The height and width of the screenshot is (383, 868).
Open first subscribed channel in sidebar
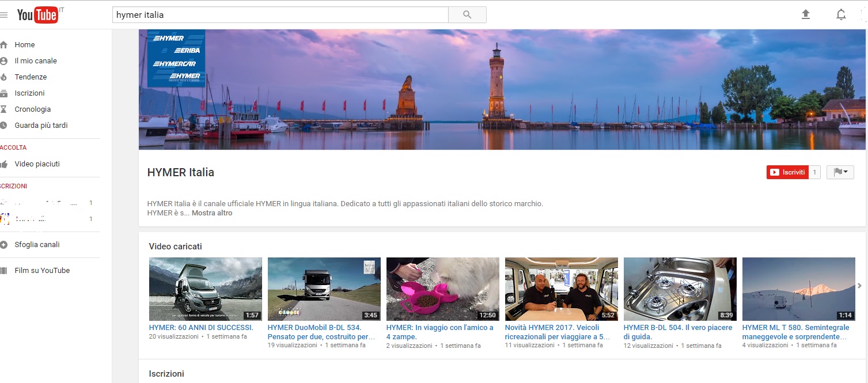pyautogui.click(x=46, y=203)
